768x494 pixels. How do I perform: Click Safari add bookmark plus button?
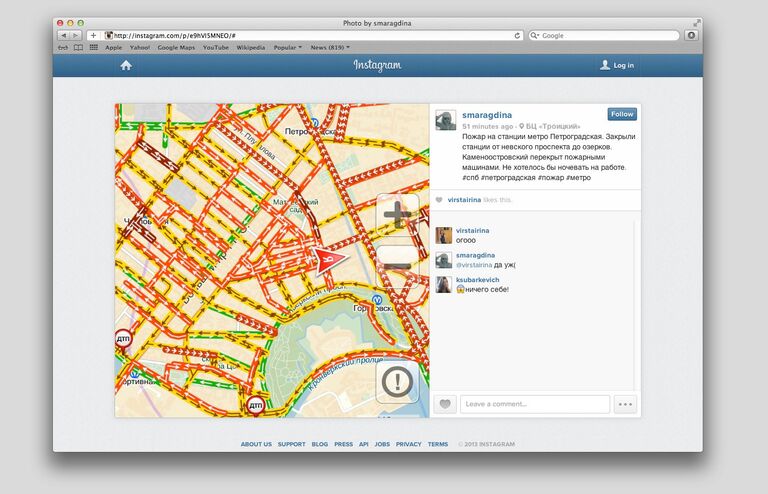click(93, 35)
